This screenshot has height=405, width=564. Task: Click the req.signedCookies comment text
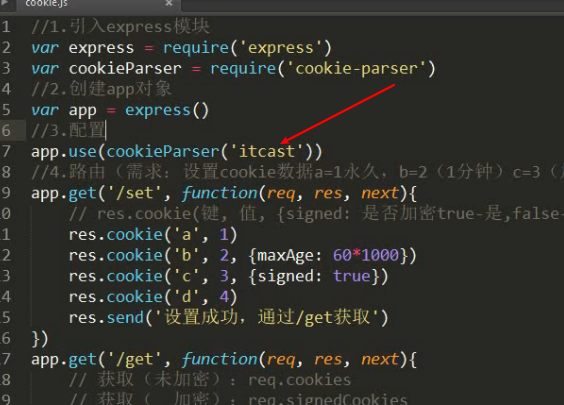[x=328, y=399]
